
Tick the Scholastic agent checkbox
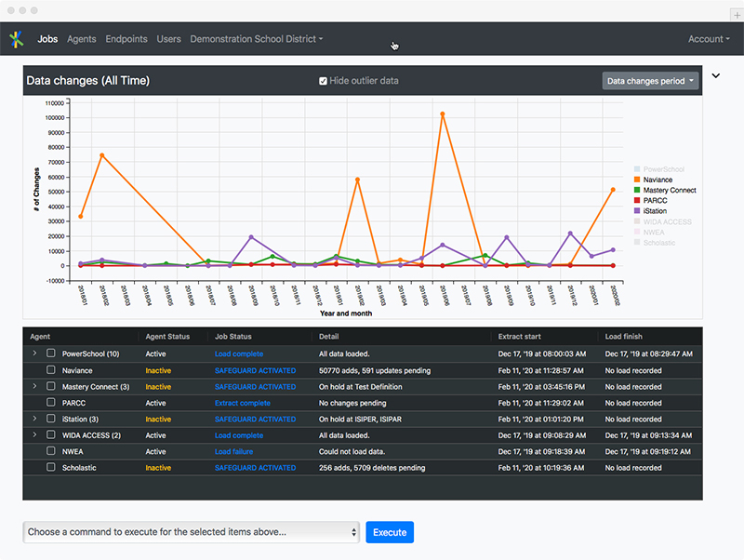point(51,468)
